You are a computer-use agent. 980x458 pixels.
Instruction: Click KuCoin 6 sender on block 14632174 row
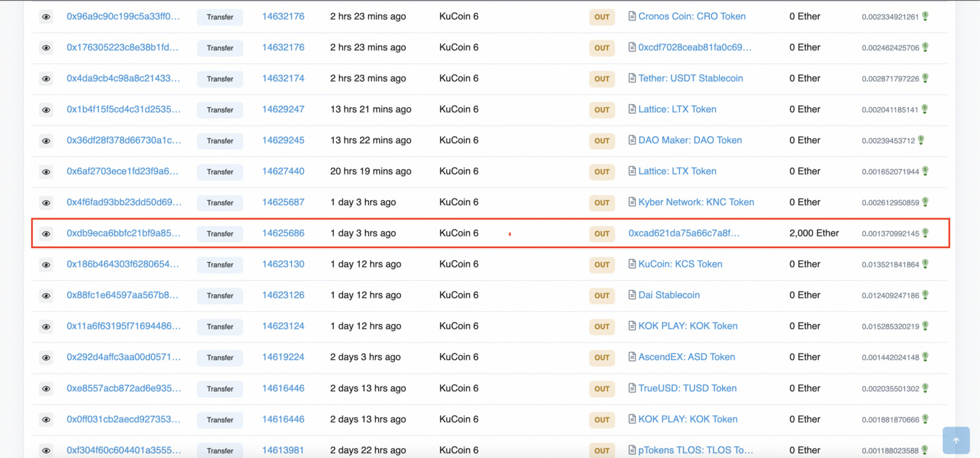(459, 78)
